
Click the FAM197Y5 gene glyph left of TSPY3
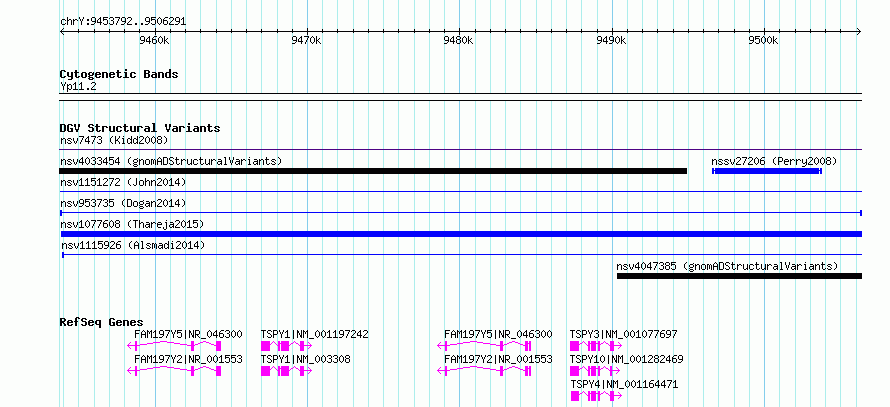click(484, 346)
